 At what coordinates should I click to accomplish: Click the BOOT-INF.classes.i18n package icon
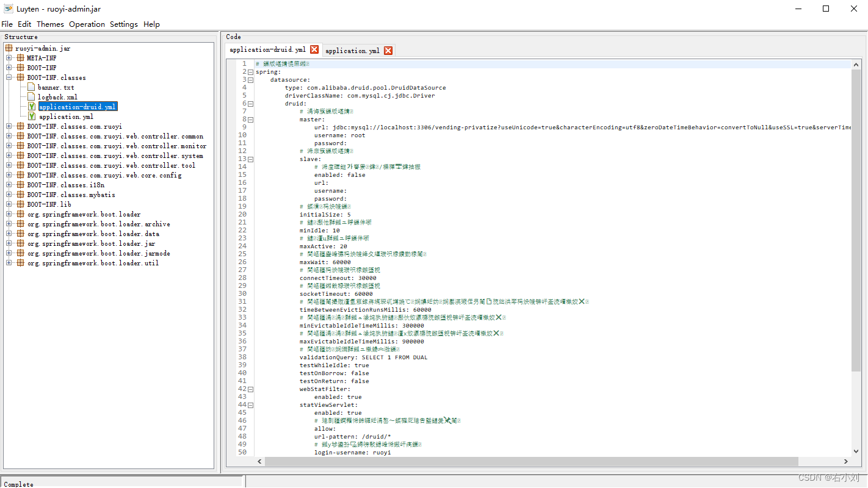pos(21,185)
